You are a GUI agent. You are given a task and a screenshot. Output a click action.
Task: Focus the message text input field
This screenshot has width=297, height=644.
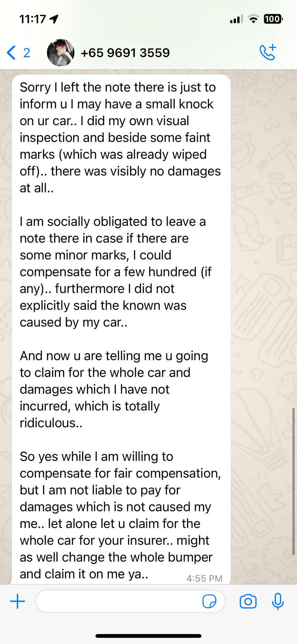coord(119,601)
